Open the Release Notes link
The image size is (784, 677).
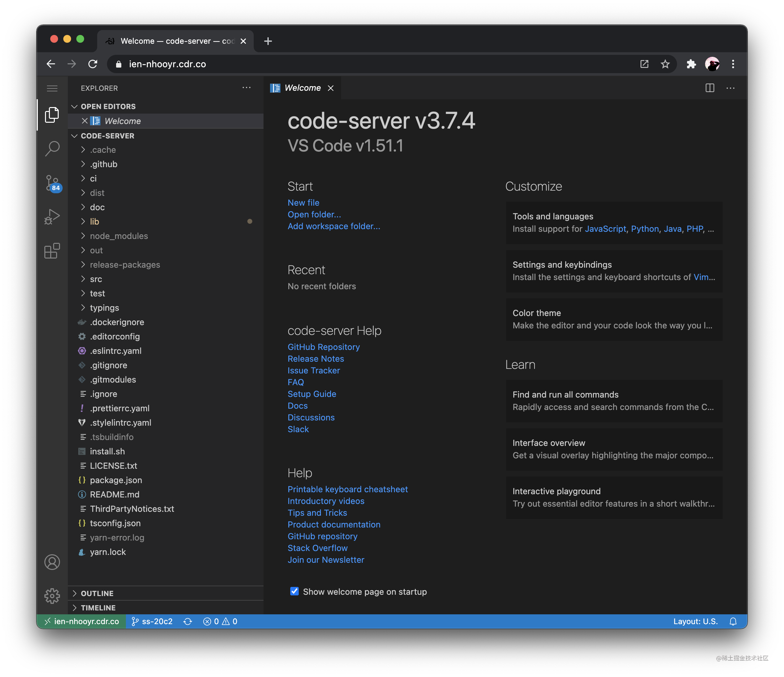(x=316, y=358)
